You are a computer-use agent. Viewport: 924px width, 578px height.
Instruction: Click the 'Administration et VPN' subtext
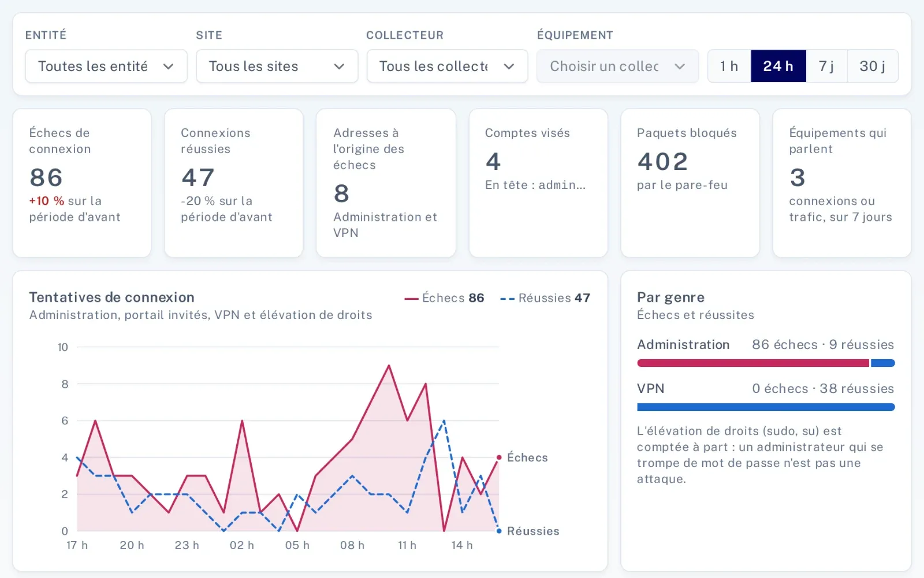coord(385,225)
